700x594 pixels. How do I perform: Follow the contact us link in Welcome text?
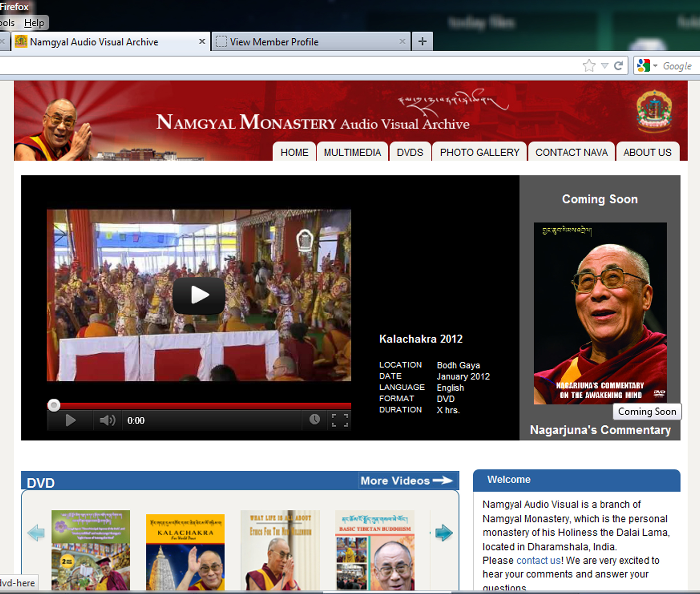tap(538, 560)
